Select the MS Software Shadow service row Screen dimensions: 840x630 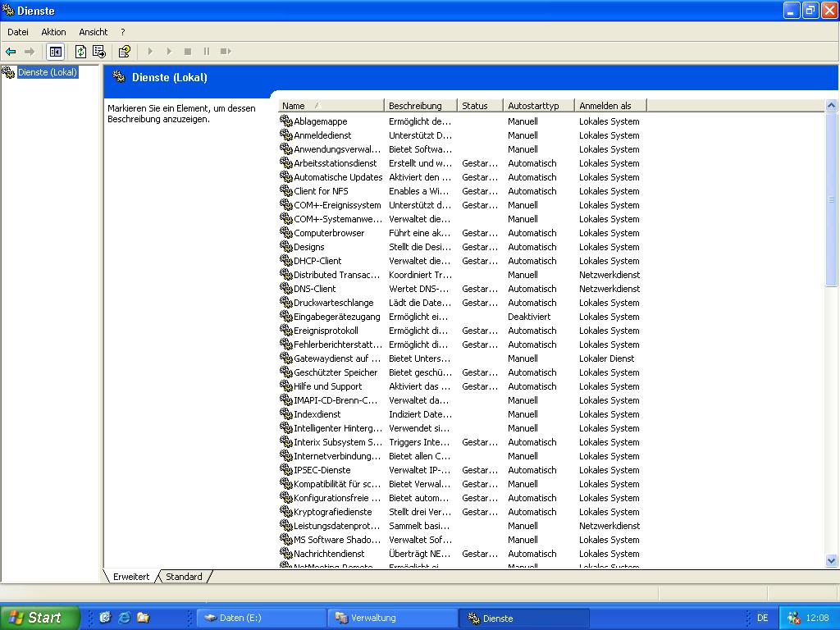click(461, 539)
